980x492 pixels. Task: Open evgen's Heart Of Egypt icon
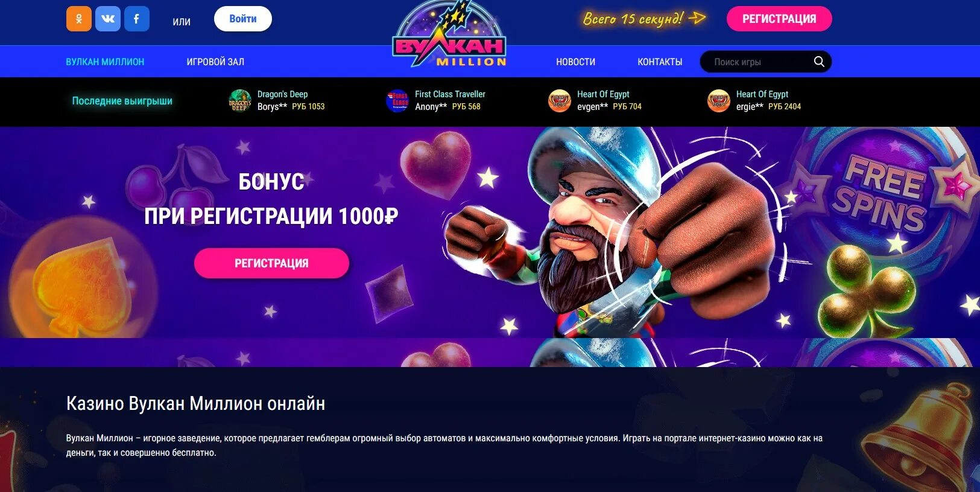[x=560, y=100]
